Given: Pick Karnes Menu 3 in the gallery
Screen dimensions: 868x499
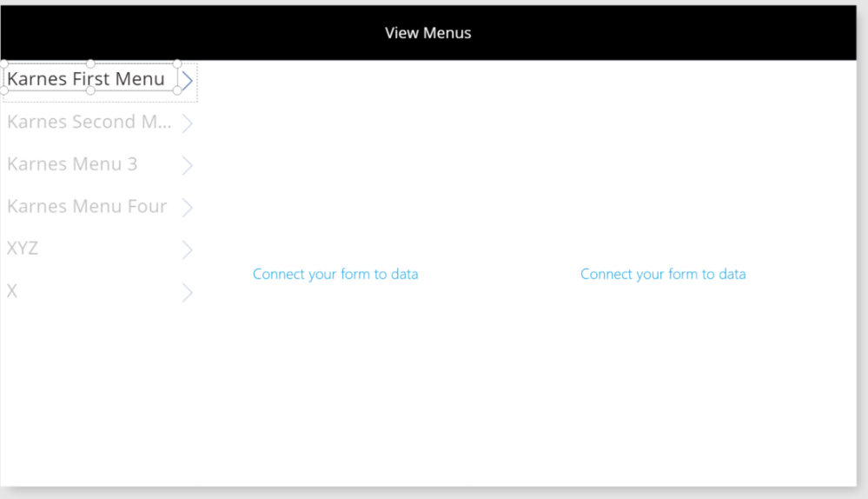Looking at the screenshot, I should (72, 164).
